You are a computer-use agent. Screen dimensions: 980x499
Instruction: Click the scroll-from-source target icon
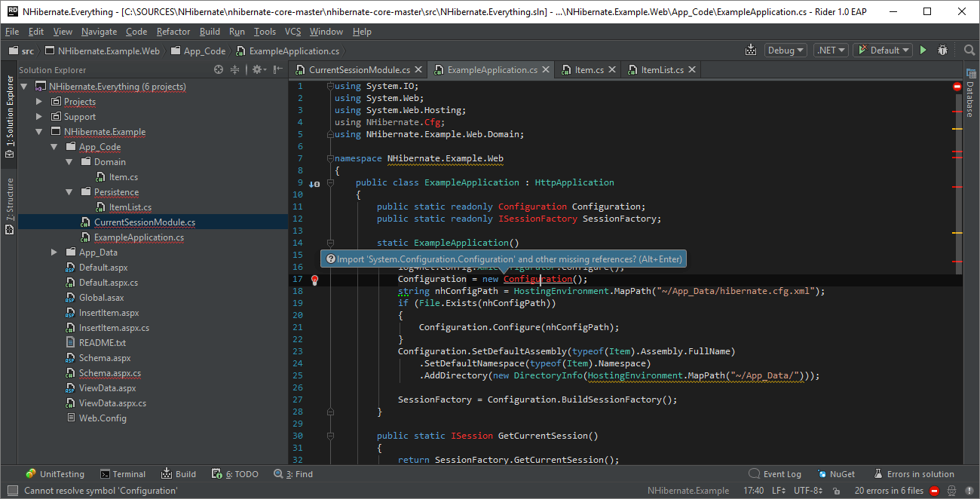pos(219,69)
